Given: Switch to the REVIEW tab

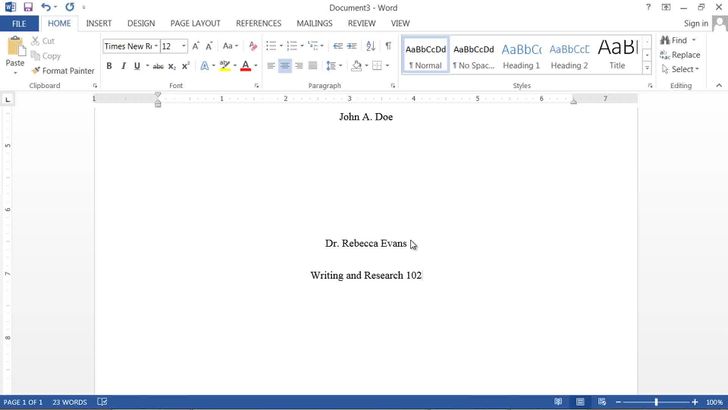Looking at the screenshot, I should 361,23.
